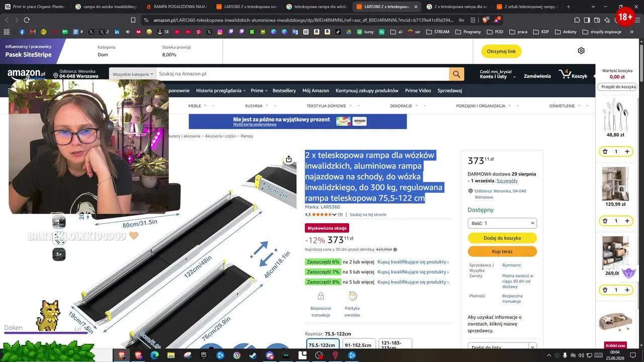
Task: Open the shopping cart Koszyk icon
Action: point(573,75)
